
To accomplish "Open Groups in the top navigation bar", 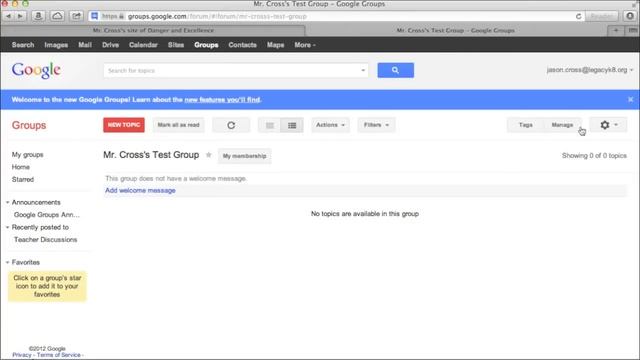I will pos(206,45).
